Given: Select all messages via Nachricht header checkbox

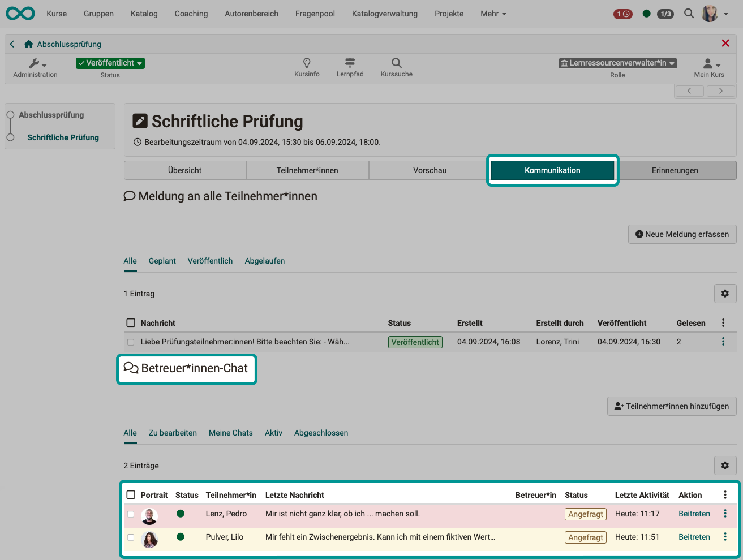Looking at the screenshot, I should [x=131, y=323].
